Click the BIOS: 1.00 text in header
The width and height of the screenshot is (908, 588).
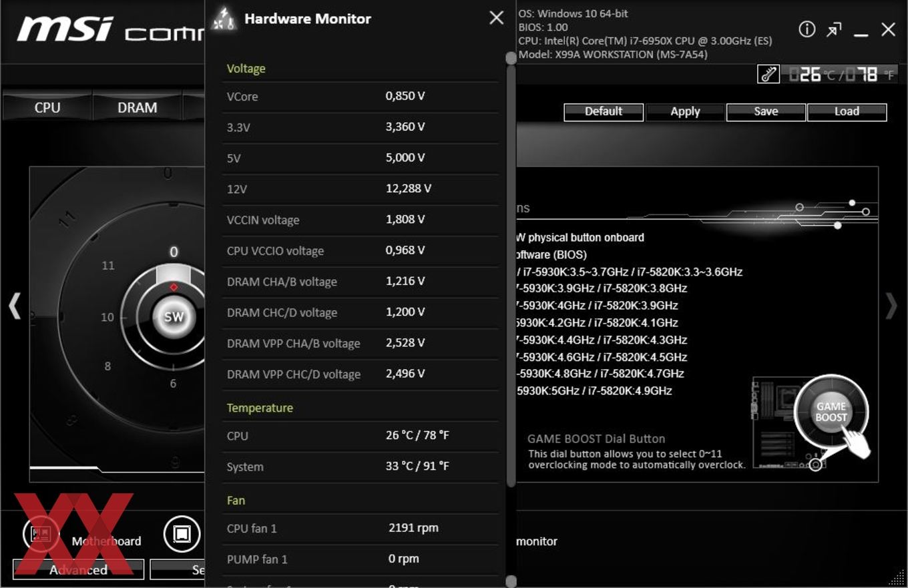pyautogui.click(x=543, y=27)
